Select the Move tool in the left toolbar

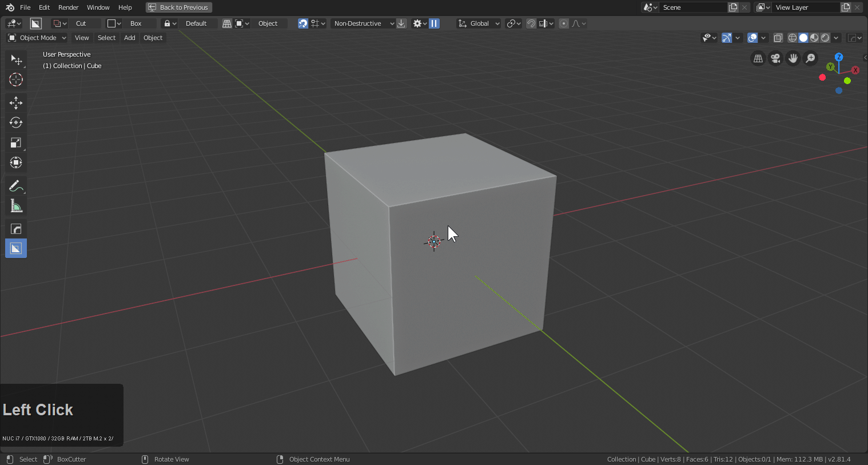tap(16, 103)
